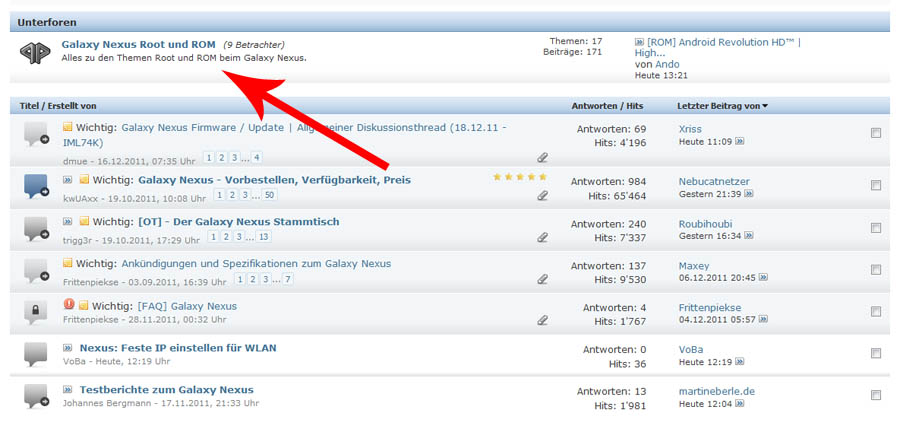Sort by Antworten column header
900x421 pixels.
tap(593, 106)
